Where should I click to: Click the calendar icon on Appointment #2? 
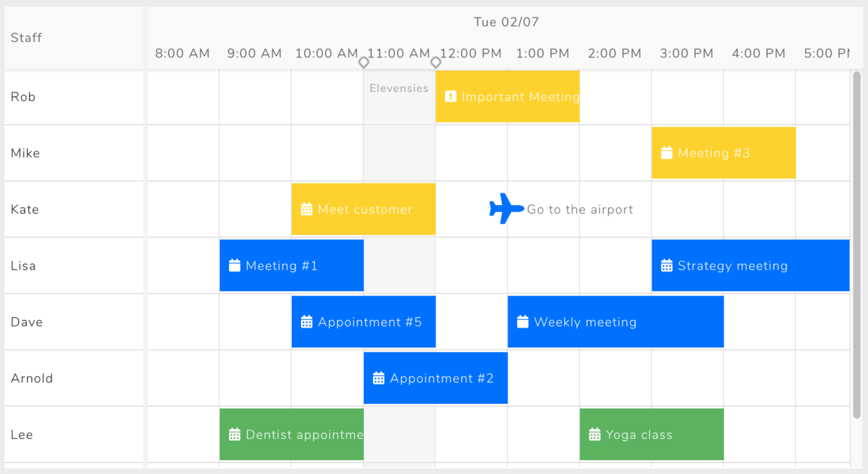point(378,378)
